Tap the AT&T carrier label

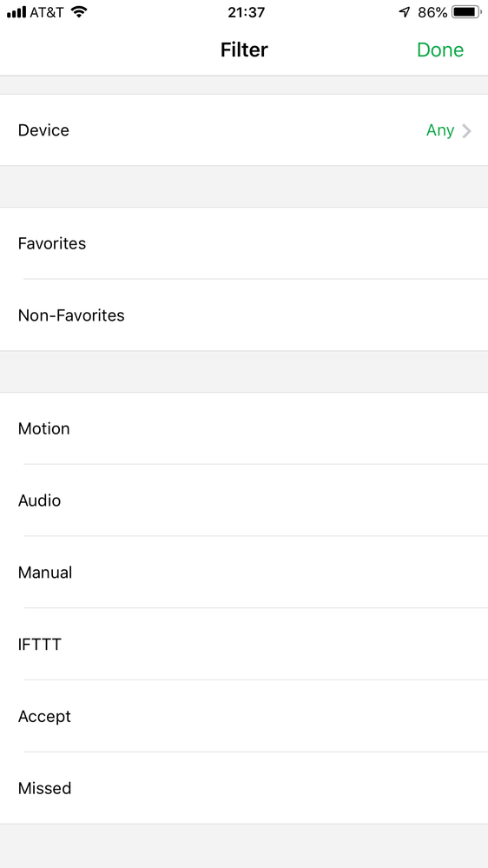click(x=48, y=12)
